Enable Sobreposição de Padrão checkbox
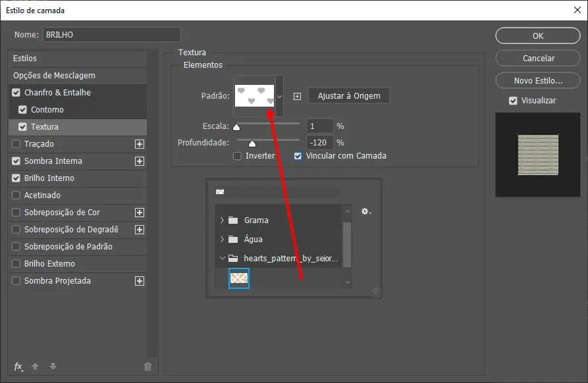The height and width of the screenshot is (383, 588). click(16, 247)
